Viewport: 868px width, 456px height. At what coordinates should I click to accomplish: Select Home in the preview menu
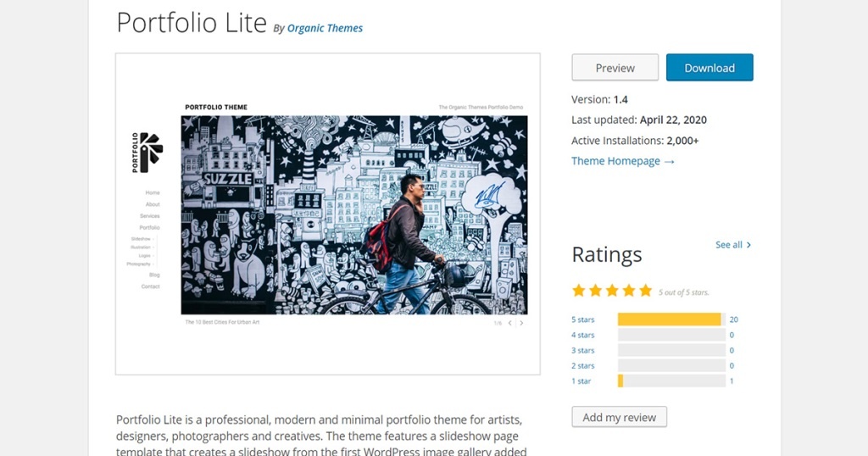[x=153, y=192]
